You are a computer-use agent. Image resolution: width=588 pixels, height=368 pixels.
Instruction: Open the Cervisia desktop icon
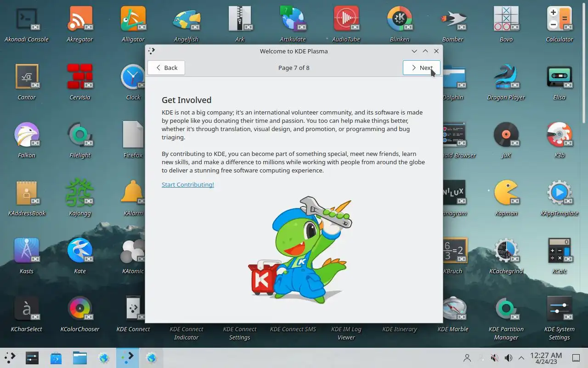[80, 77]
